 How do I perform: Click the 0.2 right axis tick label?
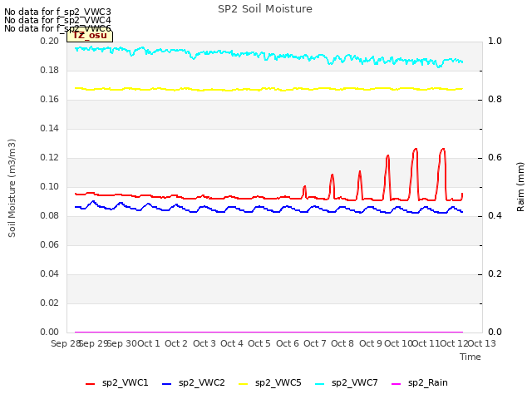tap(495, 273)
